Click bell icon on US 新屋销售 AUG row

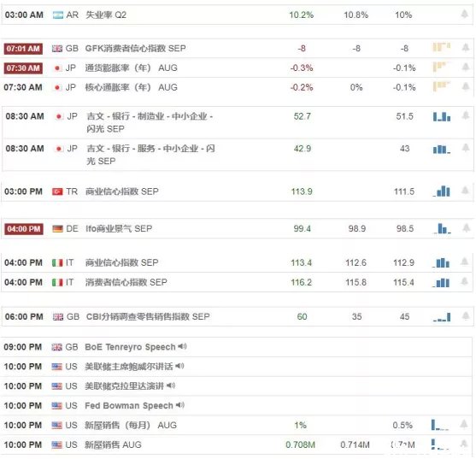pos(463,444)
